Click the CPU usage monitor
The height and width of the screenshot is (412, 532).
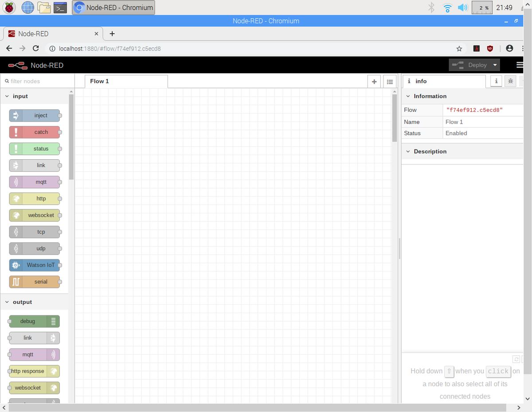(482, 8)
